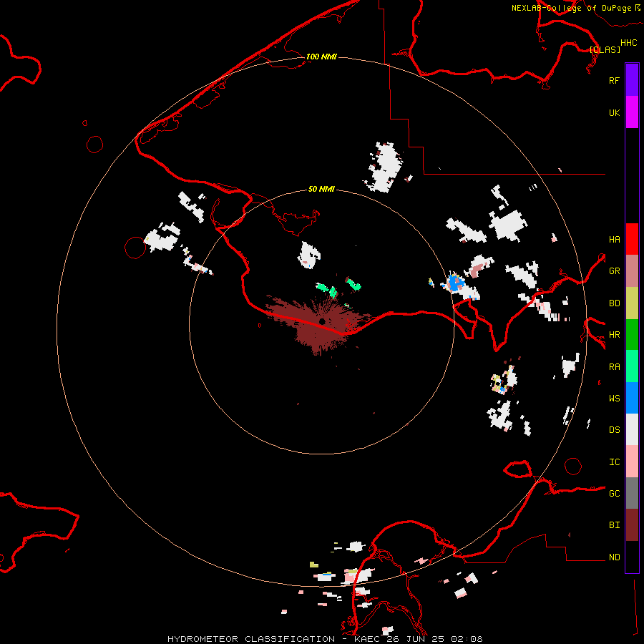Screen dimensions: 644x644
Task: Click the ND legend label
Action: point(614,557)
